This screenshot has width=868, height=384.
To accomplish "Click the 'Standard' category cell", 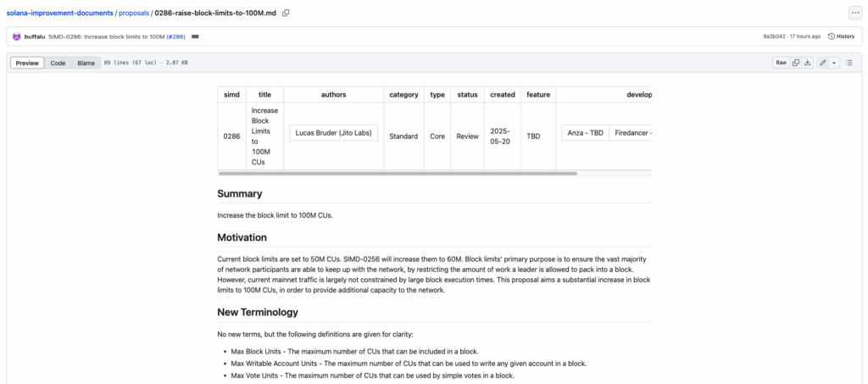I will (x=404, y=136).
